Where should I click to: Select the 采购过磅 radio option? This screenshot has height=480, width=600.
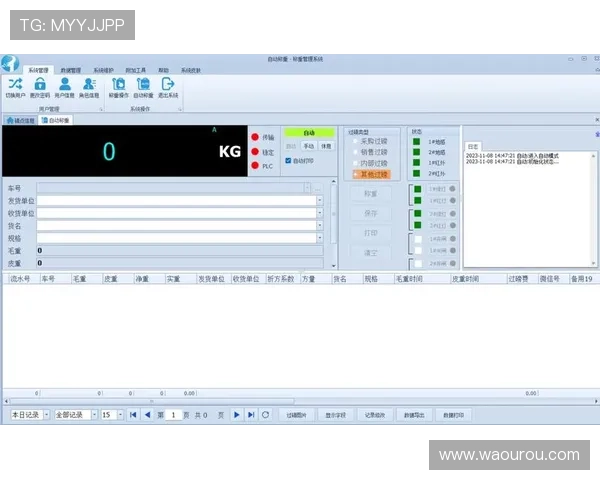pyautogui.click(x=354, y=142)
